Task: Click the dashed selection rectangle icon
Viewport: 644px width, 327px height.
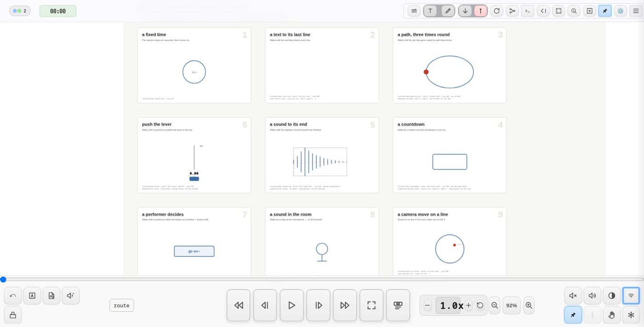Action: click(558, 11)
